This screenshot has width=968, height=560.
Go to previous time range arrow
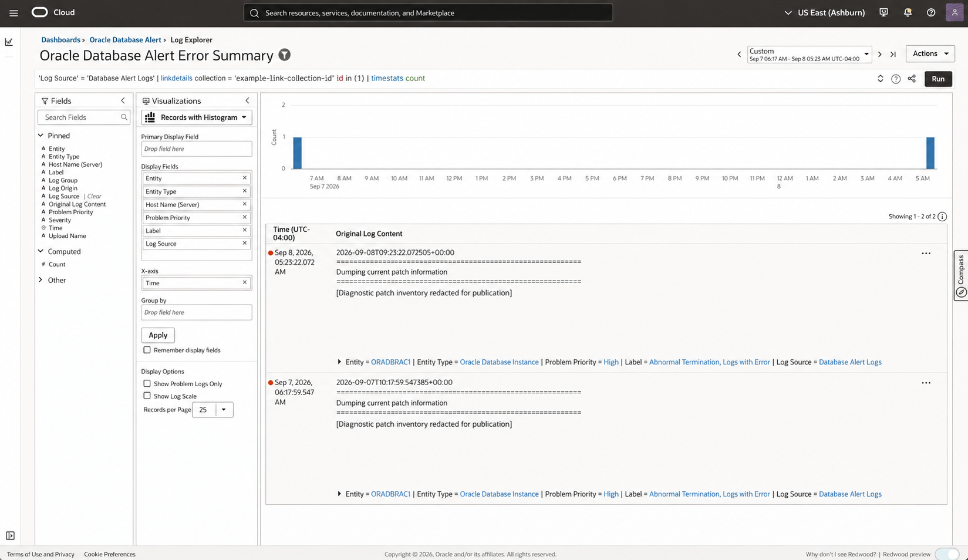[739, 54]
